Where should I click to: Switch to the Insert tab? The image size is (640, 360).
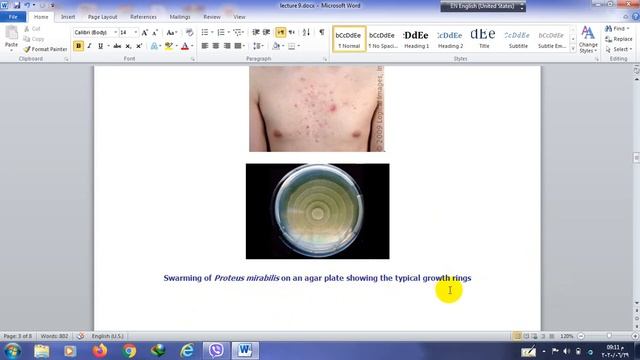pos(68,17)
